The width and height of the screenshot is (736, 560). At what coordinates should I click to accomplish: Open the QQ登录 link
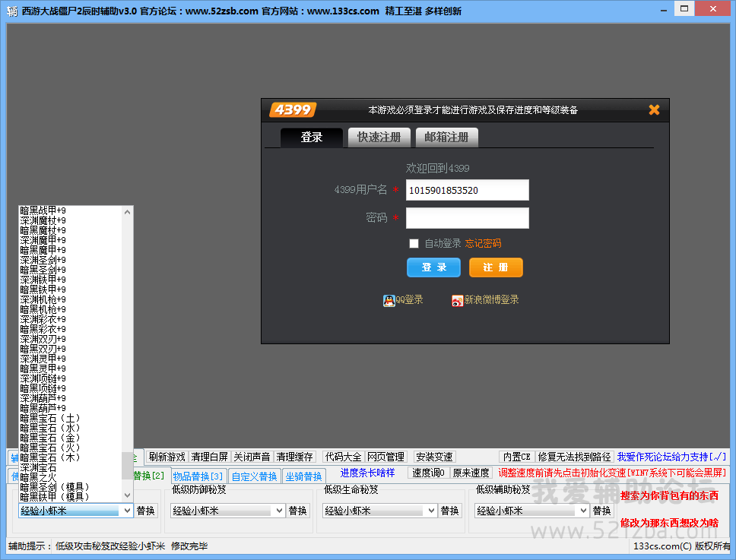pyautogui.click(x=409, y=300)
